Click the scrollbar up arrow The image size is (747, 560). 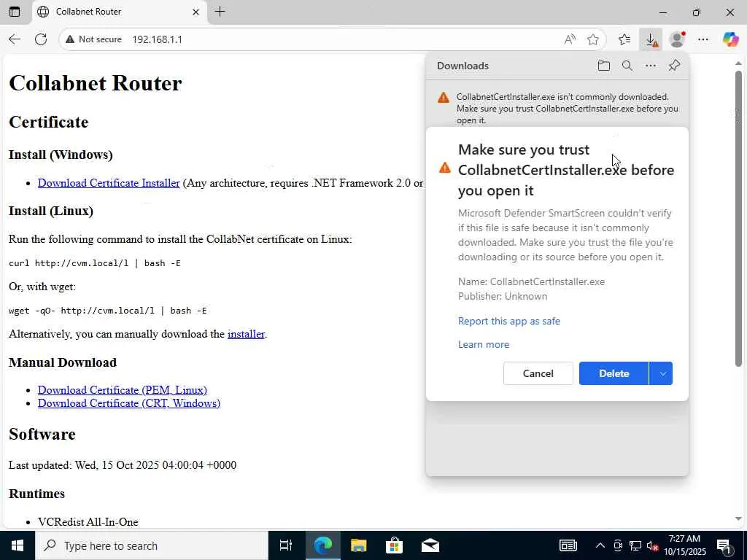tap(738, 63)
